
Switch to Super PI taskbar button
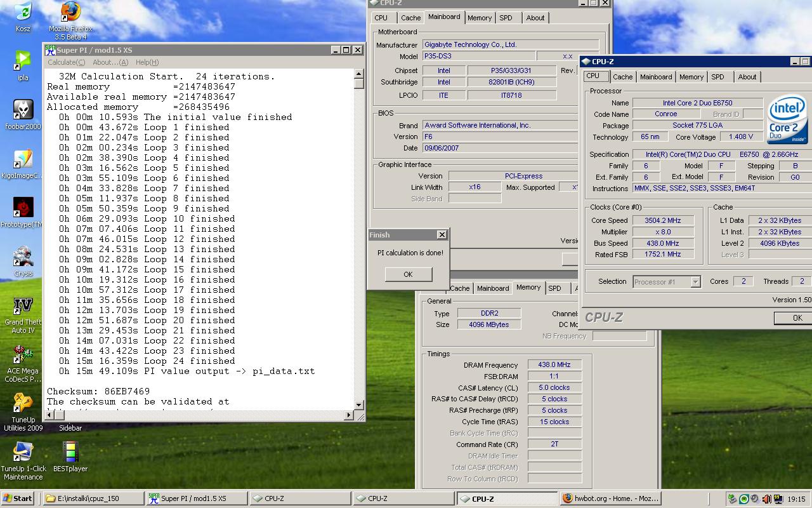(x=197, y=498)
